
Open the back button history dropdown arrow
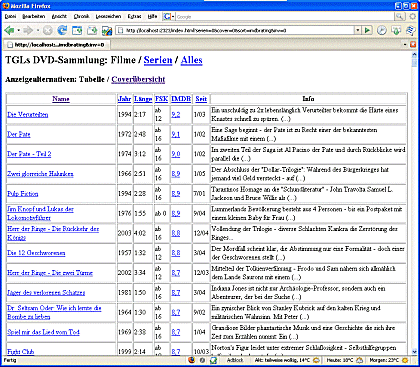(18, 31)
